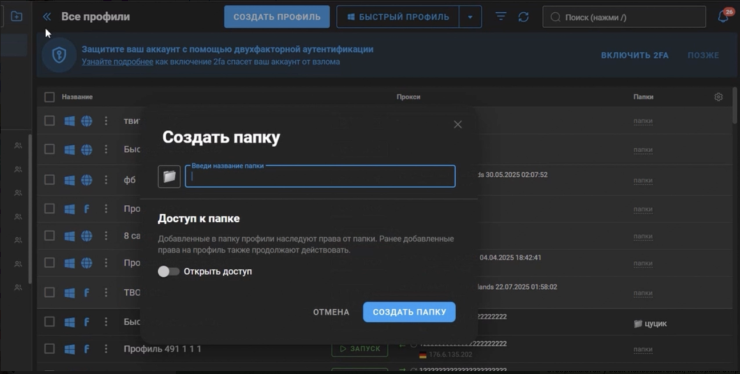Click the globe icon in the "фб" row

coord(86,180)
